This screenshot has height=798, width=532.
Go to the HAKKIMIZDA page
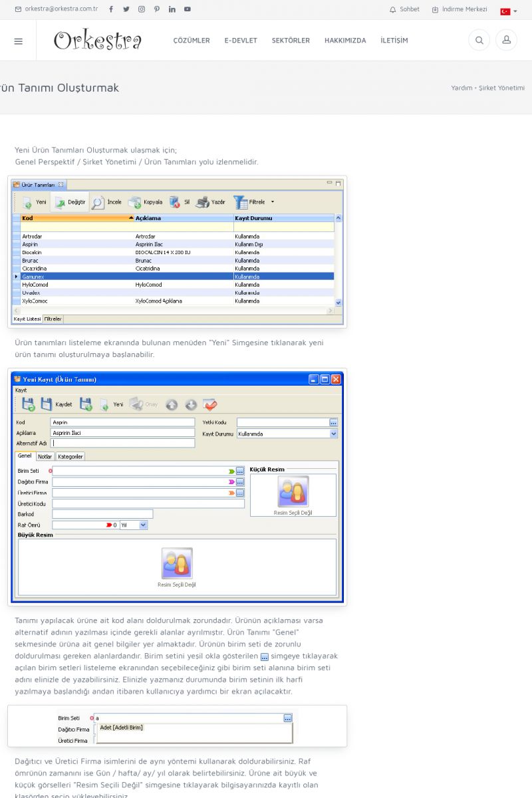tap(345, 41)
